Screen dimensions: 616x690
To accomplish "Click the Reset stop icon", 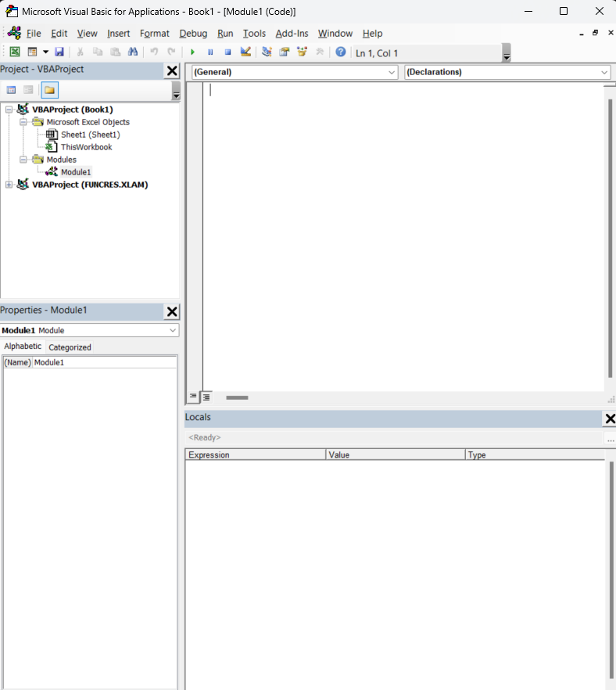I will (x=227, y=52).
